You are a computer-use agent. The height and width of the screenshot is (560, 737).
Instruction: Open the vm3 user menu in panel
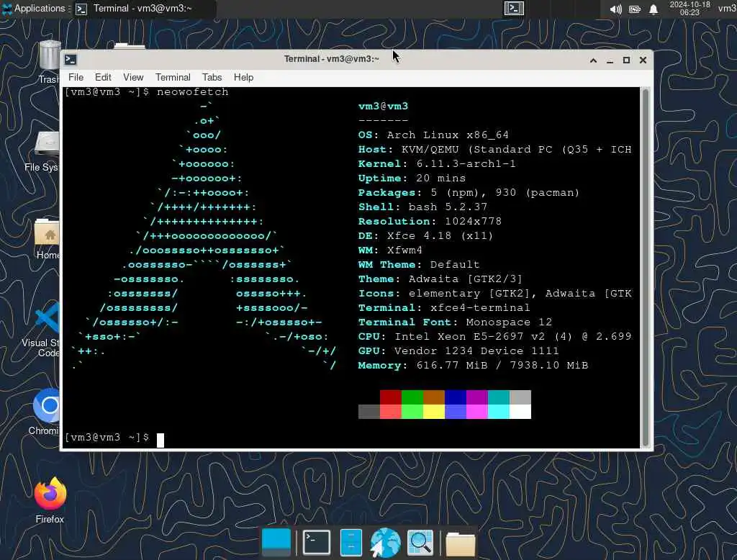(727, 9)
